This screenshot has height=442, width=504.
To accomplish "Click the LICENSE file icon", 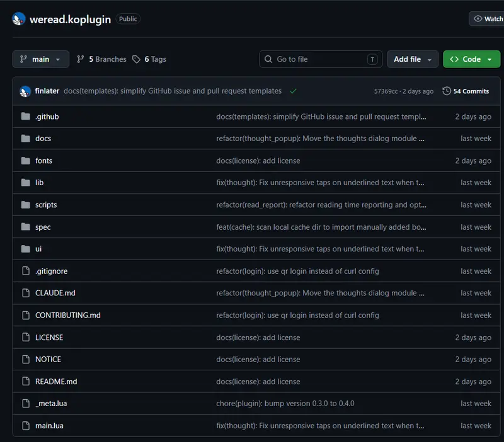I will coord(26,337).
